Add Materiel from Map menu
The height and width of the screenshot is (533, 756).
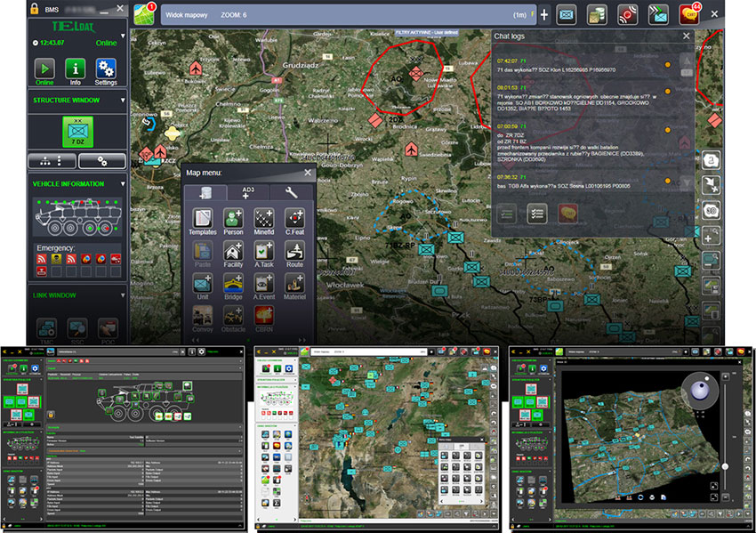point(294,287)
